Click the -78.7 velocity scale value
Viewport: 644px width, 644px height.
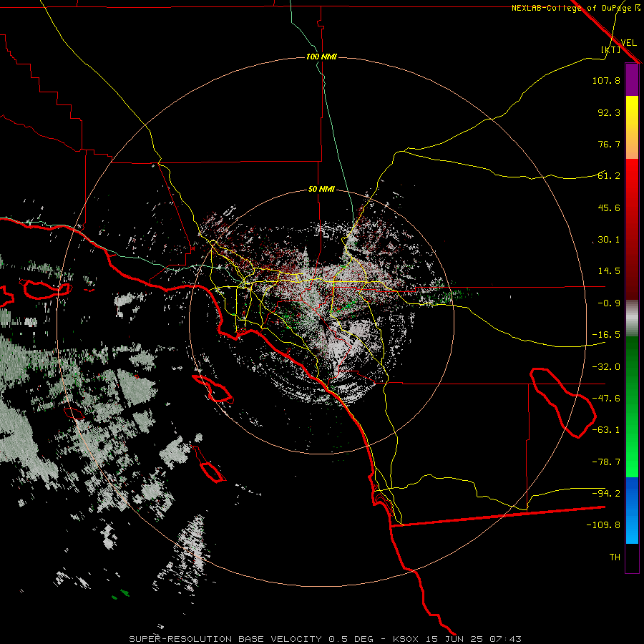tap(606, 462)
